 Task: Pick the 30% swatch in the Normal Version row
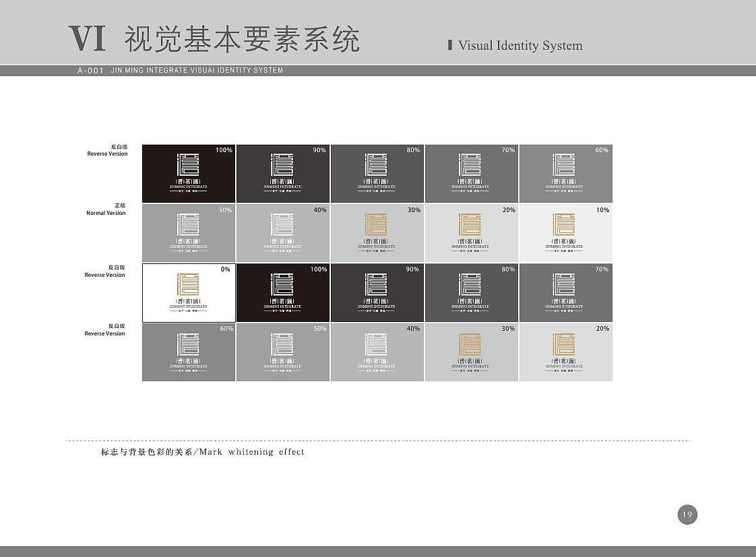point(377,233)
